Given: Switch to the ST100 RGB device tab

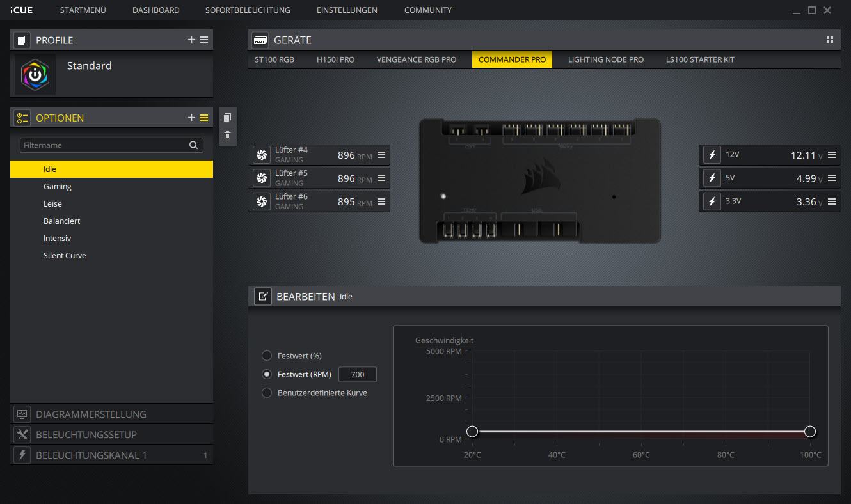Looking at the screenshot, I should (274, 59).
